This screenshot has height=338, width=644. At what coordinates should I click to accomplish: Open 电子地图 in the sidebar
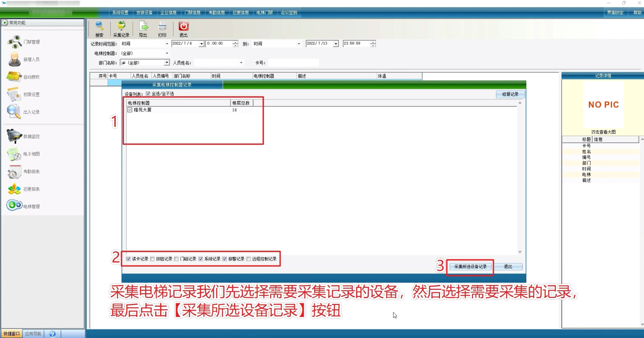23,154
